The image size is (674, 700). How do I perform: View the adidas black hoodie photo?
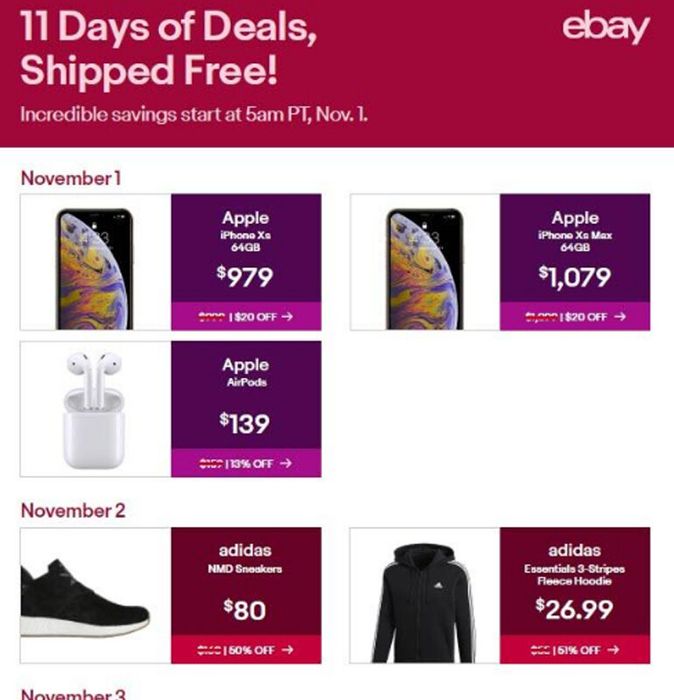click(424, 603)
